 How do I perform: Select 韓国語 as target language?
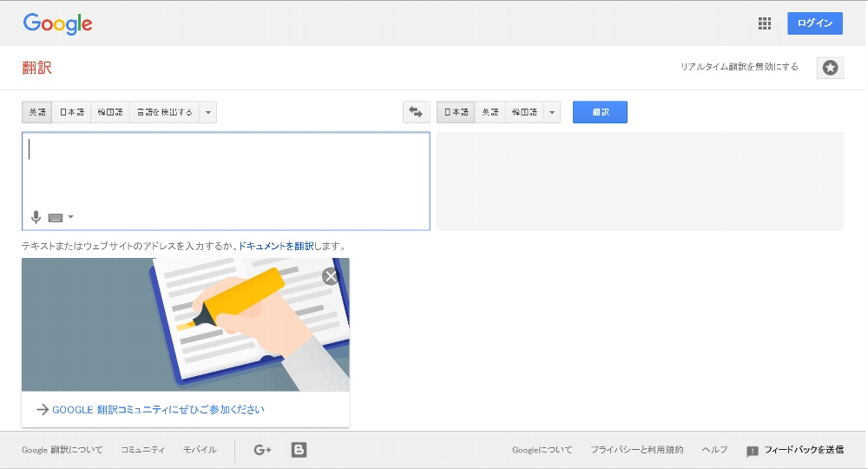524,112
